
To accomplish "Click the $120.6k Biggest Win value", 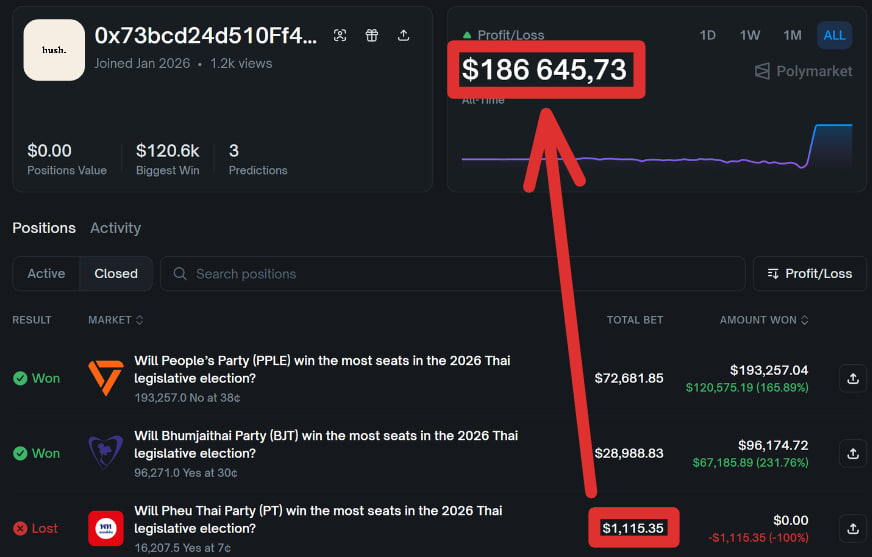I will click(x=167, y=151).
